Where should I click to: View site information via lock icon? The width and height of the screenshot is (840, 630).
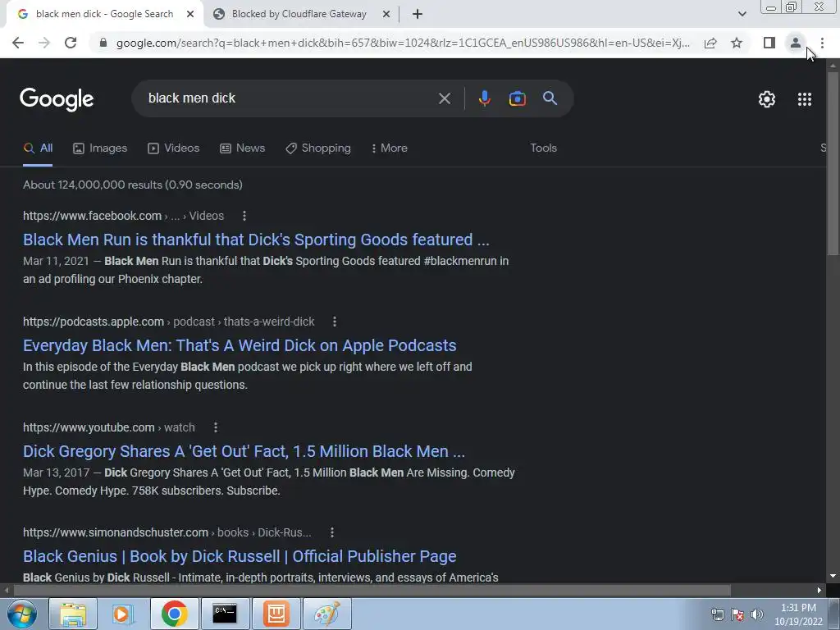(x=103, y=43)
